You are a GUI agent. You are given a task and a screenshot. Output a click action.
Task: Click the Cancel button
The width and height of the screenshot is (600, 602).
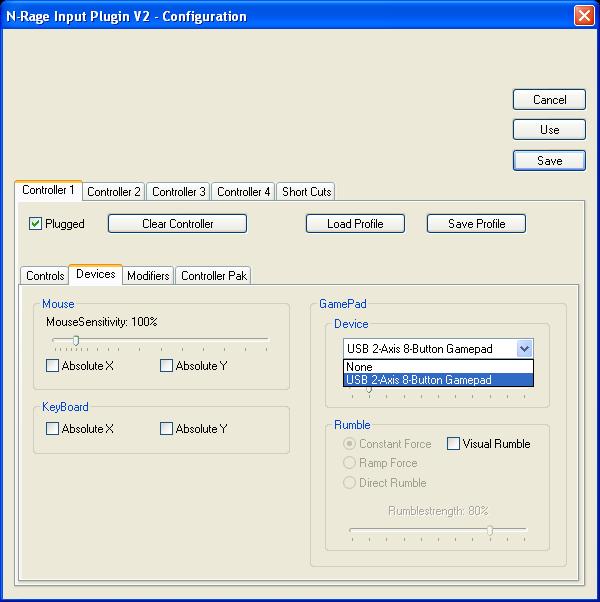[x=549, y=100]
